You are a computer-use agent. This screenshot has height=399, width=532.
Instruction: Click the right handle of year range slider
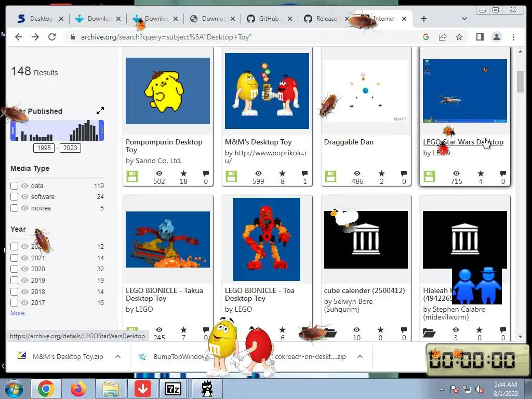[101, 130]
